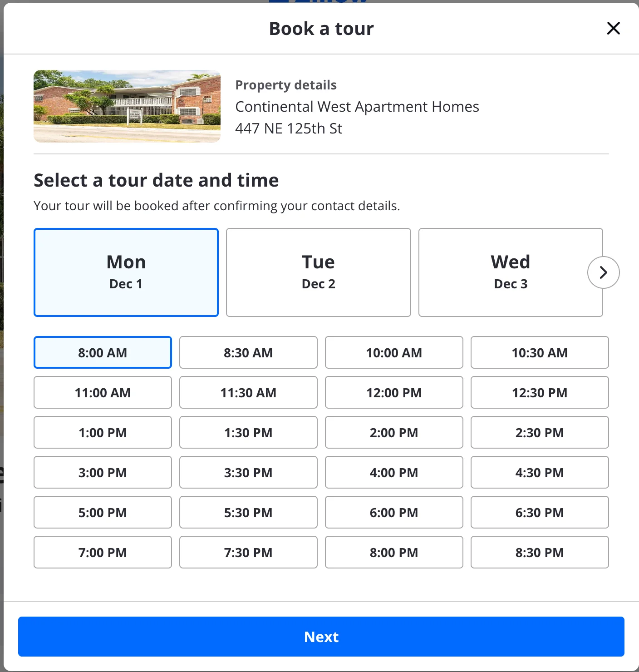Choose the 7:00 PM time slot
639x672 pixels.
[x=103, y=552]
